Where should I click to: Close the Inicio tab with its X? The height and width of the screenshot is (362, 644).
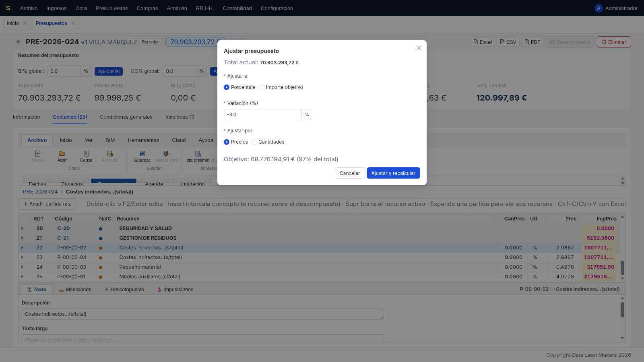point(25,23)
